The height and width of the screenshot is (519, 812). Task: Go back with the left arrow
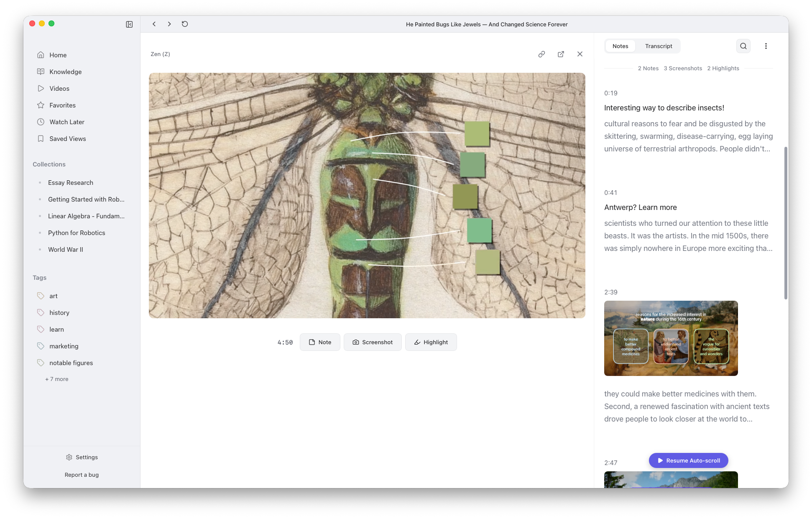pos(154,24)
